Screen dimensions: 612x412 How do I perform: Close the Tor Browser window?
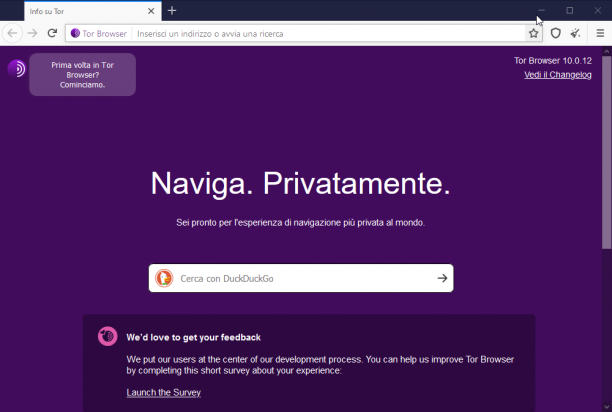point(598,11)
